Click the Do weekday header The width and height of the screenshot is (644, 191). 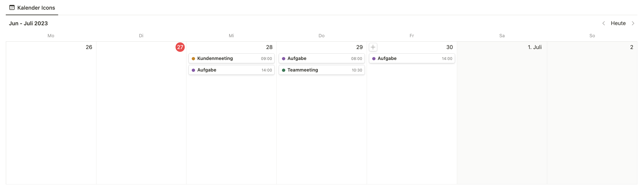(x=322, y=36)
